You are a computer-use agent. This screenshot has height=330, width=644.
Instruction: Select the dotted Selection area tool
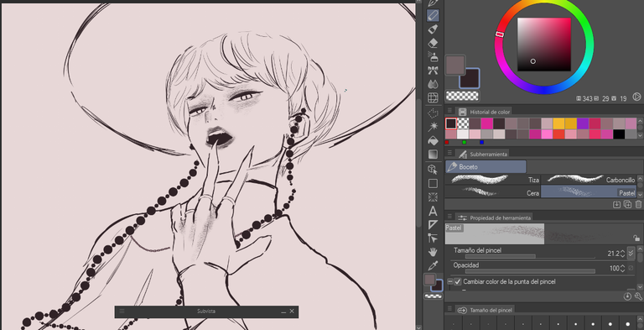[433, 113]
